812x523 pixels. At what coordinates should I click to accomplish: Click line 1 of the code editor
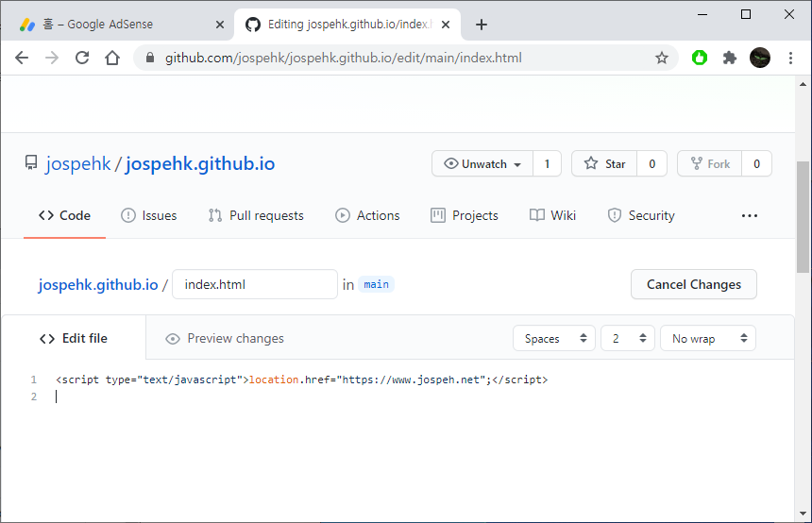[x=301, y=380]
